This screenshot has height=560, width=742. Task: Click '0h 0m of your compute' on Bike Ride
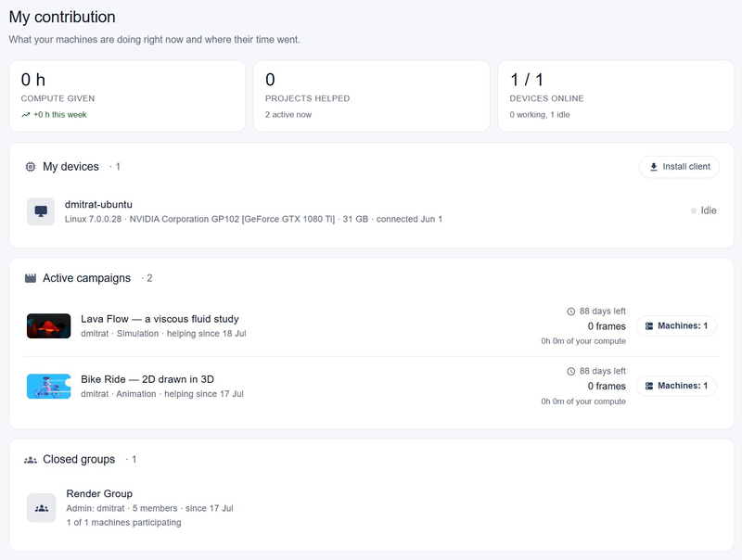point(583,401)
